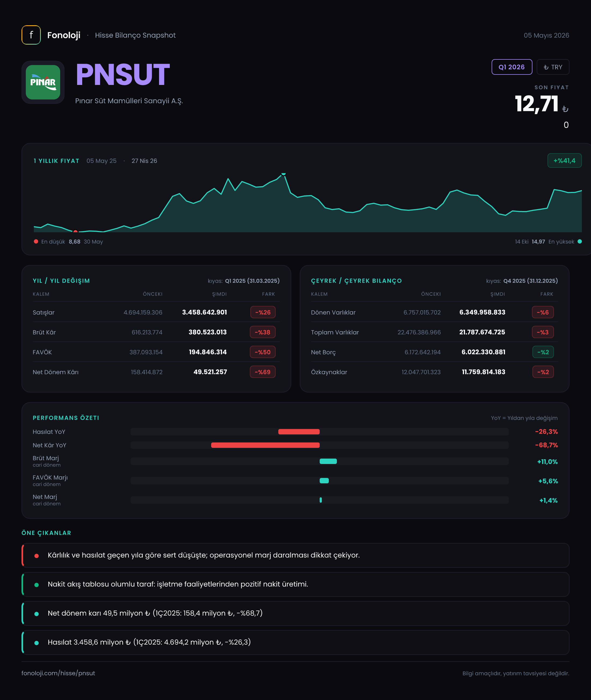The width and height of the screenshot is (591, 700).
Task: Click the Toplam Varlıklar -%3 badge
Action: pyautogui.click(x=543, y=332)
